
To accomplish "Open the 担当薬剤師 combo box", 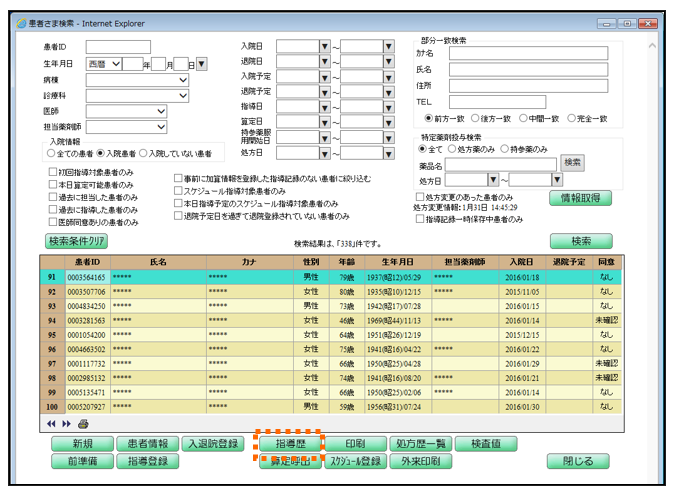I will click(160, 127).
